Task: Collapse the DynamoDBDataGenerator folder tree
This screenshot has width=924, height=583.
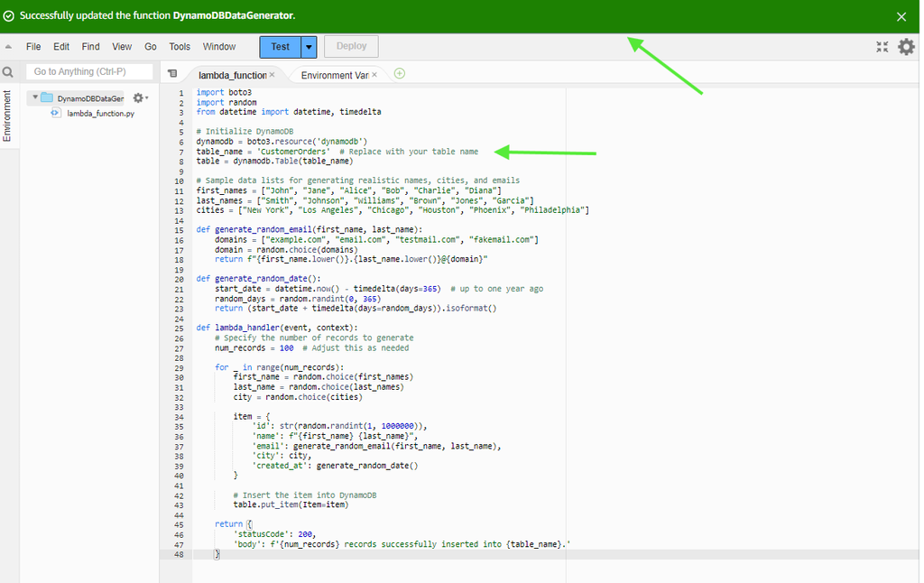Action: coord(35,97)
